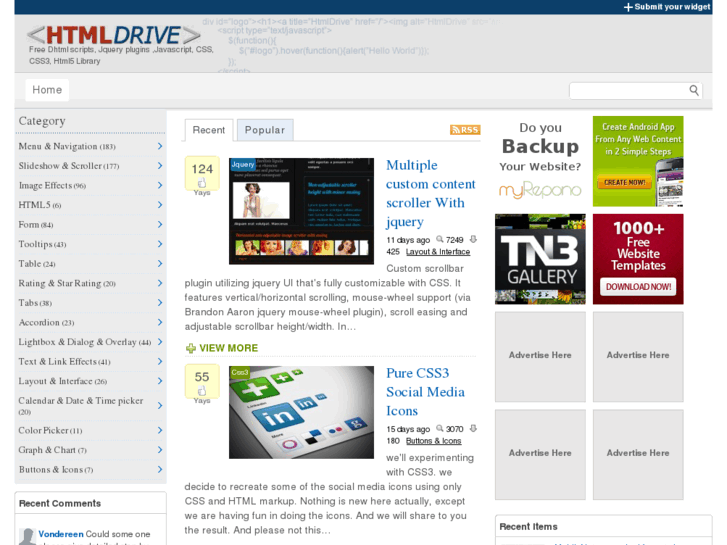
Task: Click the first Advertise Here box below TN3 Gallery
Action: [540, 357]
